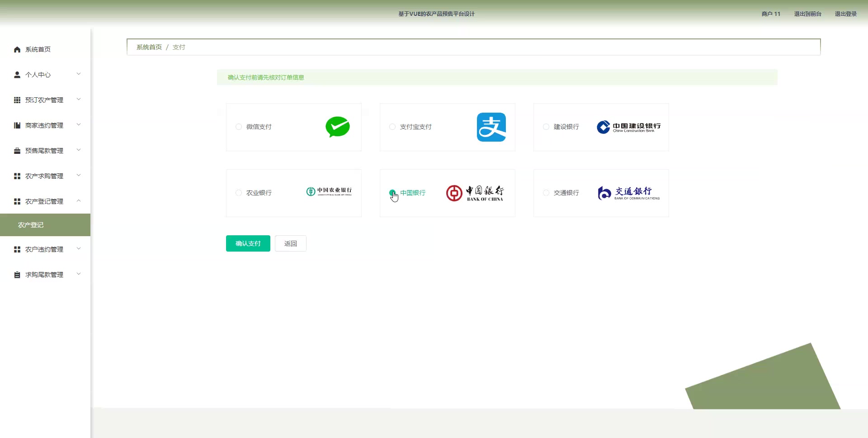Click the person icon beside 个人中心

click(17, 75)
